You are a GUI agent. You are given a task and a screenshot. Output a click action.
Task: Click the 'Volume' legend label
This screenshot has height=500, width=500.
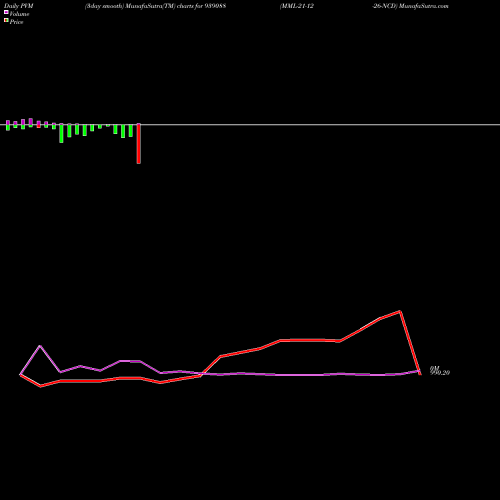(x=19, y=14)
